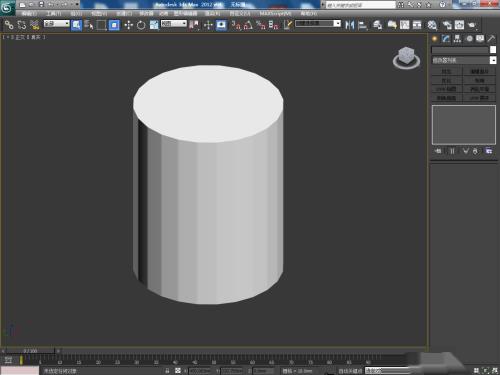Open the Material Editor icon

click(432, 25)
